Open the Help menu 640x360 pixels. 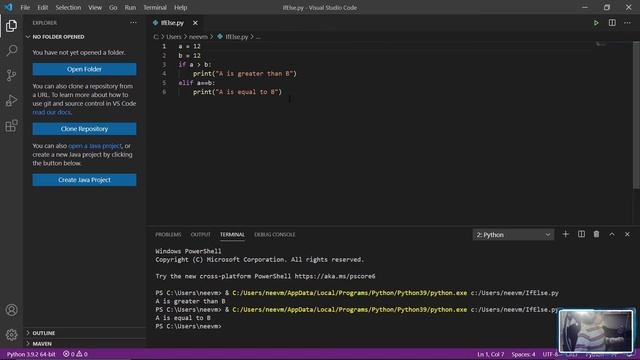pyautogui.click(x=180, y=7)
